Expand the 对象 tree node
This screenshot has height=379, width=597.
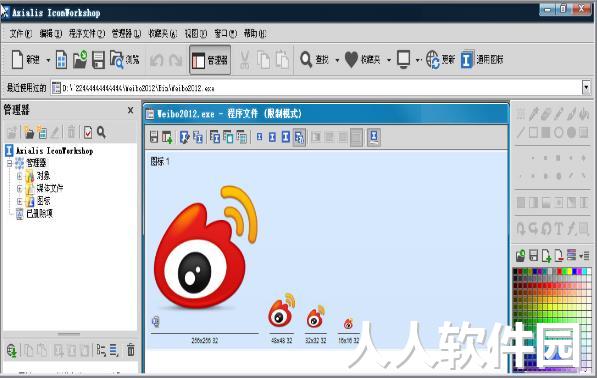click(19, 176)
